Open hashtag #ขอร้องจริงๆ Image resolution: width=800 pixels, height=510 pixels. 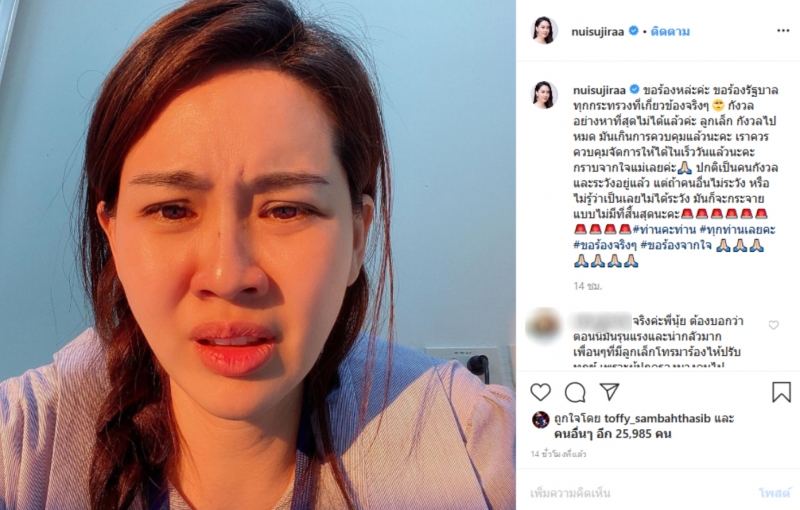(x=605, y=245)
